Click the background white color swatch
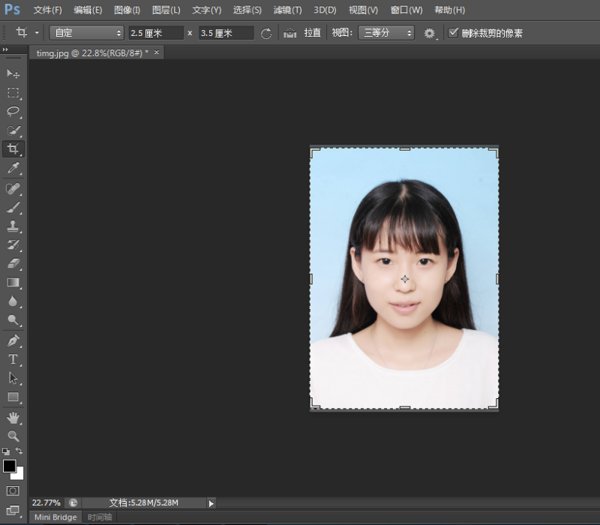Viewport: 600px width, 525px height. 19,474
